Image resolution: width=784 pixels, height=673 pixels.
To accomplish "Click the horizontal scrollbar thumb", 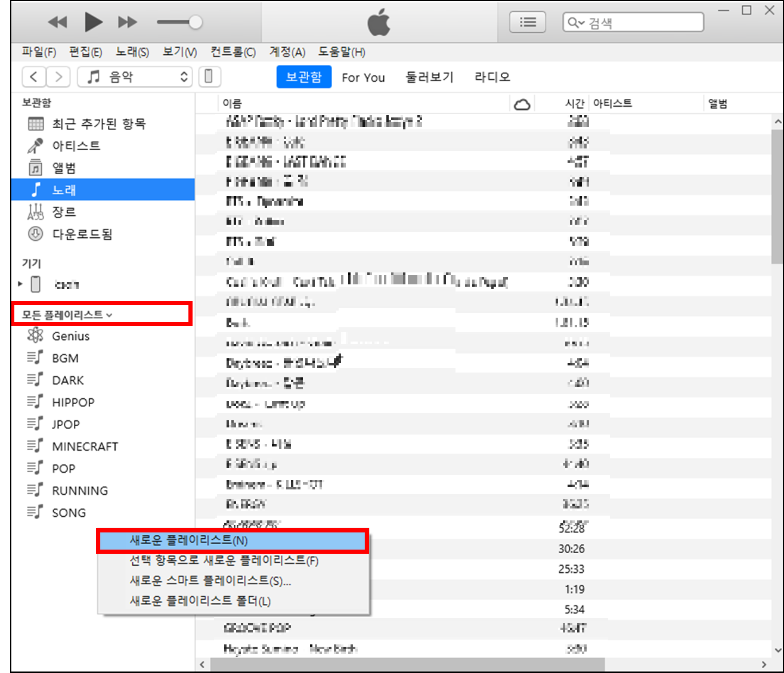I will coord(408,664).
